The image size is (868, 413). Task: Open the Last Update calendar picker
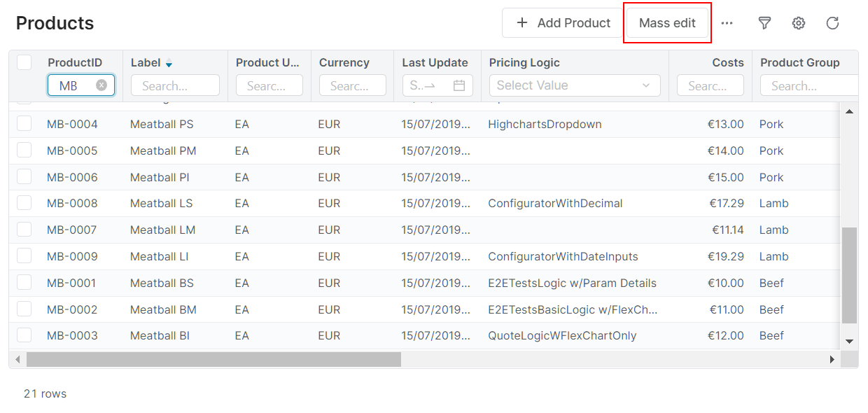pyautogui.click(x=459, y=85)
